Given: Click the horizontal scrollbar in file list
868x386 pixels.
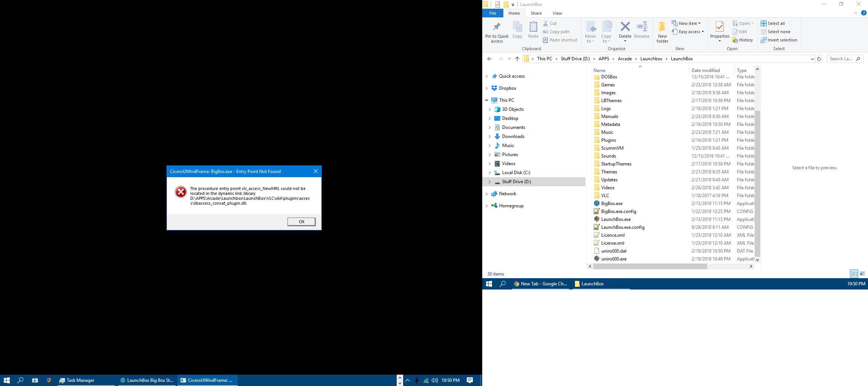Looking at the screenshot, I should tap(650, 266).
